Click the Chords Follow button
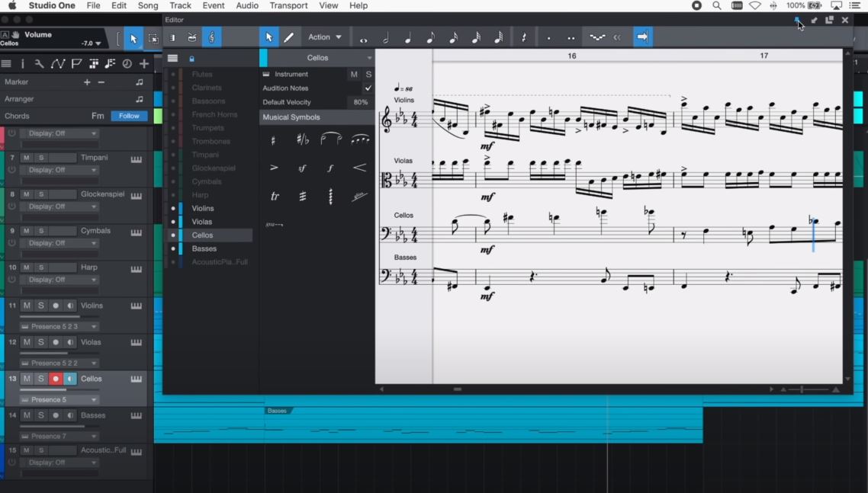The width and height of the screenshot is (868, 493). click(129, 116)
